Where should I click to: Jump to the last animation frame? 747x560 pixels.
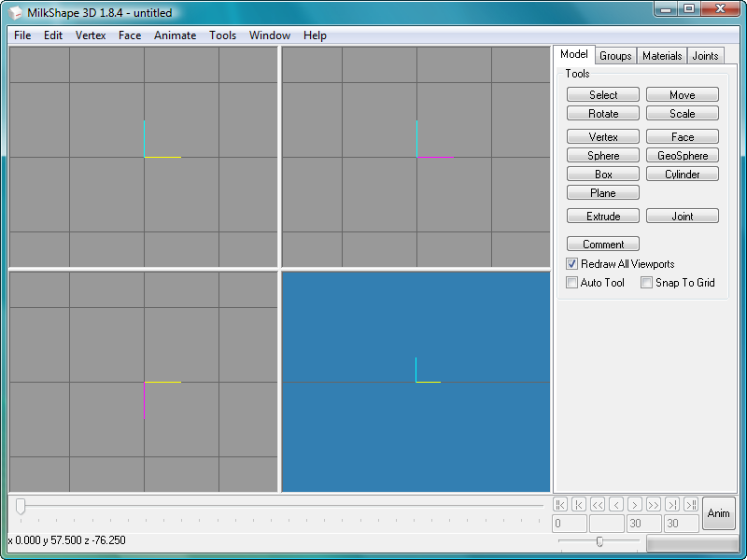point(691,504)
